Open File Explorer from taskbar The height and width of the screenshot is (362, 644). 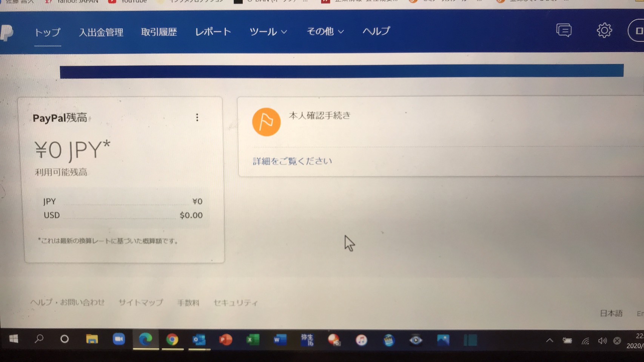pos(92,339)
